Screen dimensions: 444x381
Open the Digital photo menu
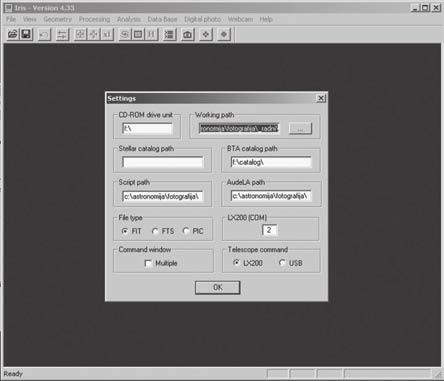pos(202,19)
